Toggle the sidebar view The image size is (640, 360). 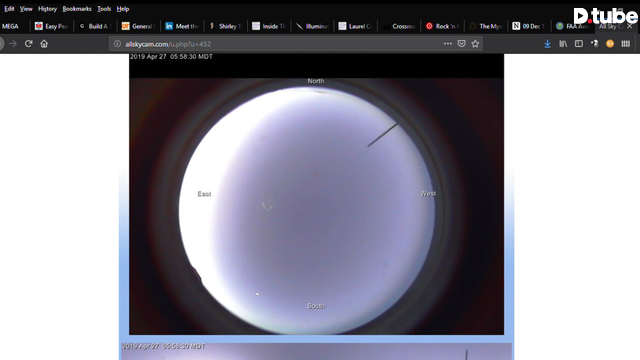tap(579, 44)
